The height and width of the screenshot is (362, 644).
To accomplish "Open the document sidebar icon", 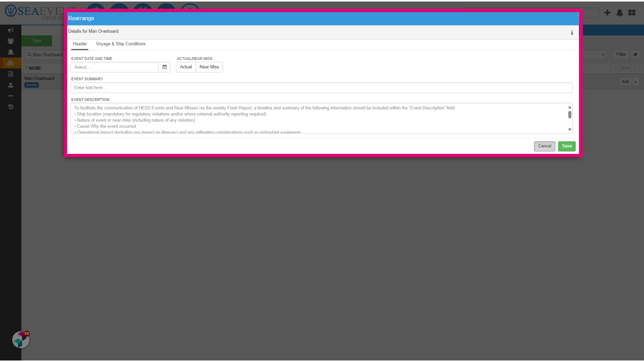I will pyautogui.click(x=11, y=74).
